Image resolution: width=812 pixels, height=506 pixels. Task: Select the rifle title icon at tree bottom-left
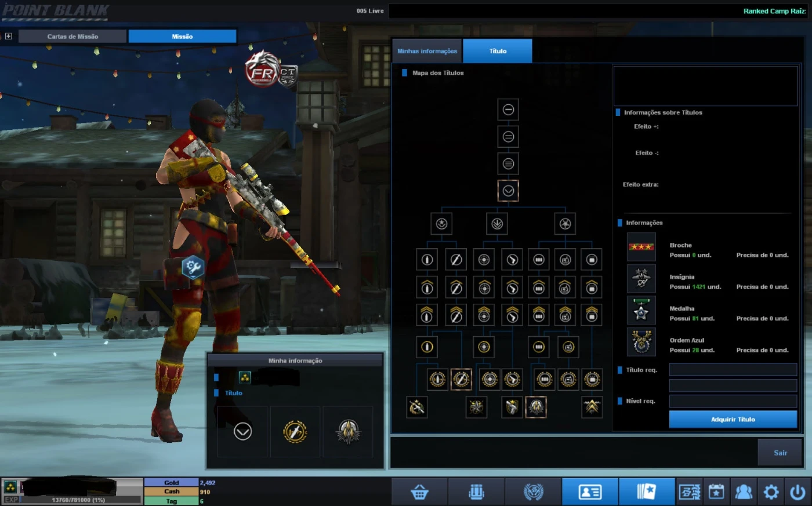click(x=416, y=407)
